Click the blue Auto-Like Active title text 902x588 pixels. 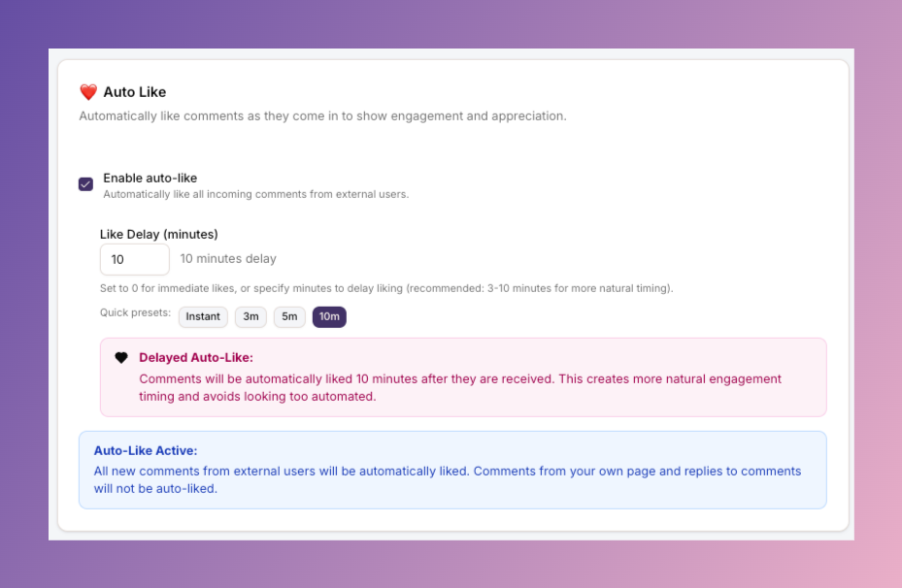click(x=146, y=450)
